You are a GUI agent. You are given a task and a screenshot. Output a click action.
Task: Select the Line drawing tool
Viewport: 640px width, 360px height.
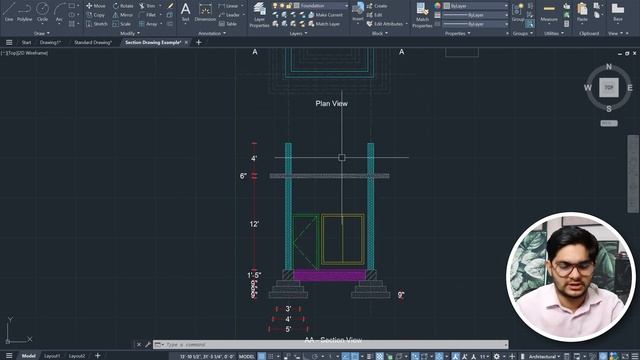pos(9,12)
